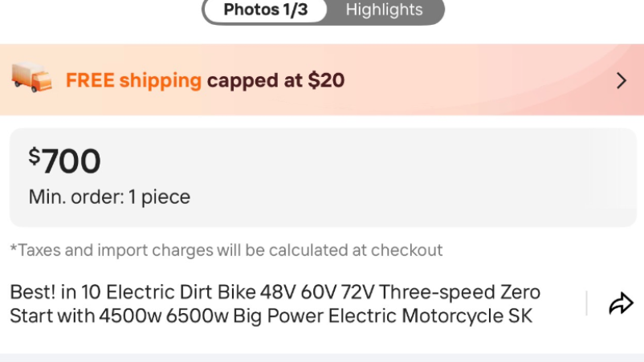Click blank middle of the shipping banner
Image resolution: width=644 pixels, height=362 pixels.
pos(472,79)
